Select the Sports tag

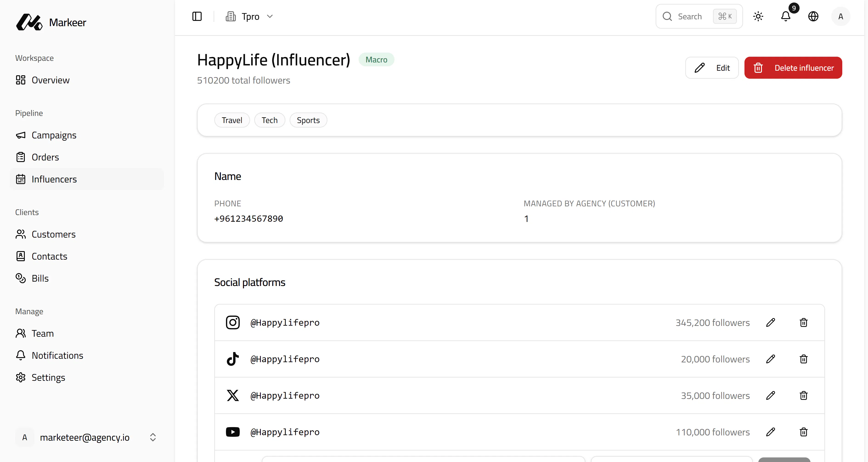[308, 120]
